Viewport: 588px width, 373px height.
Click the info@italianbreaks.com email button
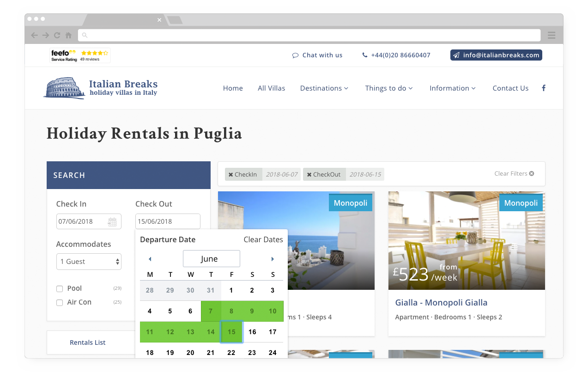(496, 55)
